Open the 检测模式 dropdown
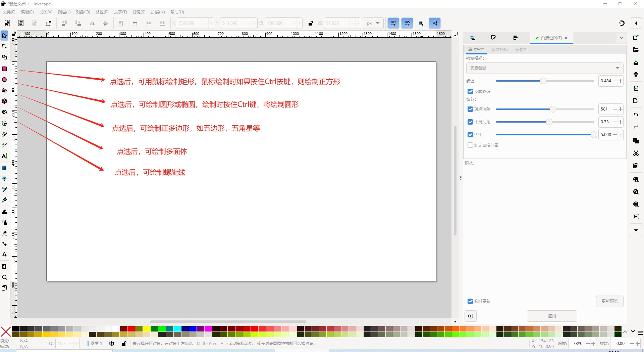644x352 pixels. pos(544,68)
